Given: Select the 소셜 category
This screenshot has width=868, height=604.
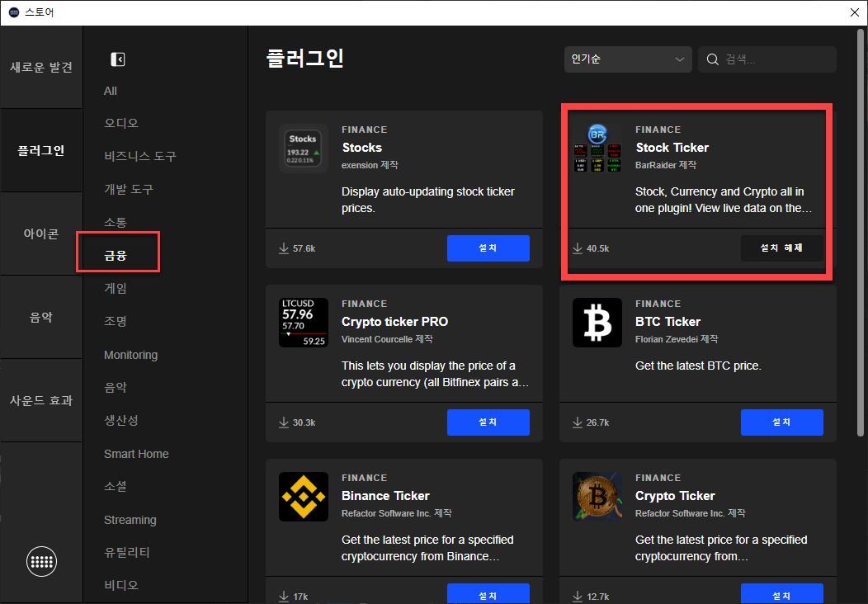Looking at the screenshot, I should pos(116,487).
